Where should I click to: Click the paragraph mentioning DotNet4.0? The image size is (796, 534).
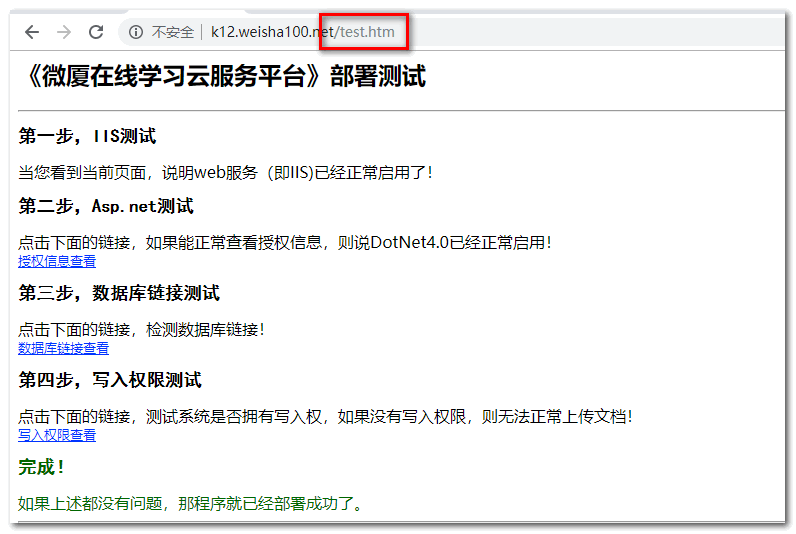(x=285, y=242)
